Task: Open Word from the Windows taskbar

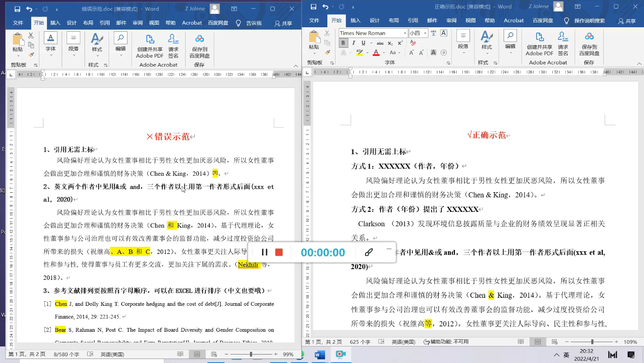Action: tap(320, 355)
